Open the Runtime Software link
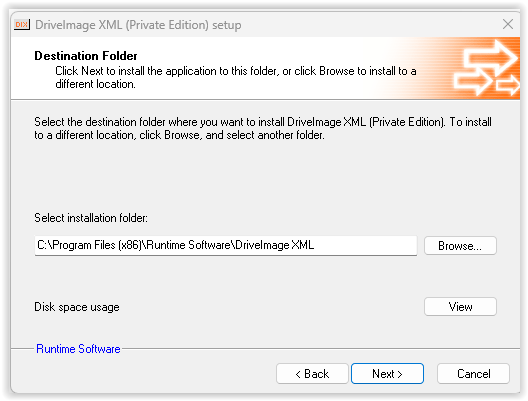The width and height of the screenshot is (528, 401). pyautogui.click(x=78, y=349)
